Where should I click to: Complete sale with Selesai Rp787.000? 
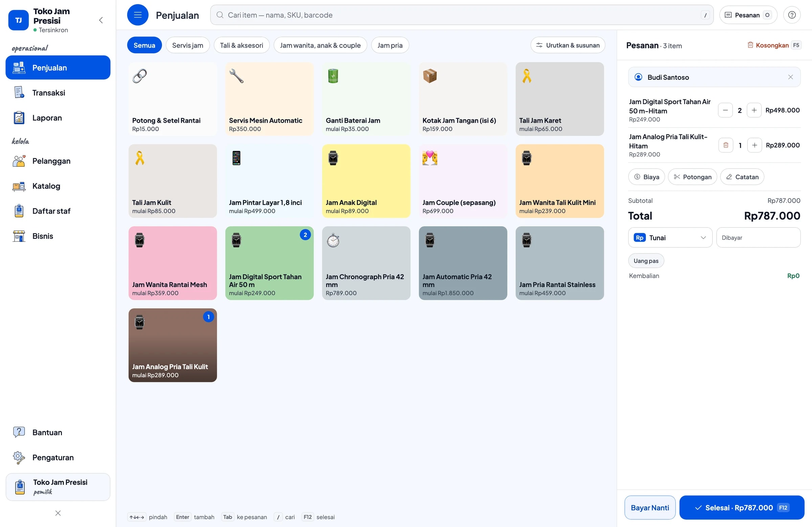[742, 508]
